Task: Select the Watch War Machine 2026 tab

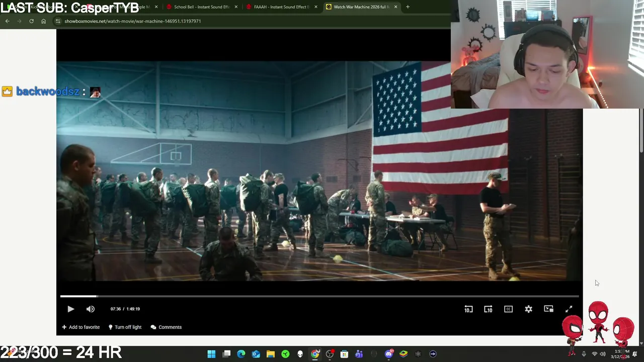Action: point(361,7)
